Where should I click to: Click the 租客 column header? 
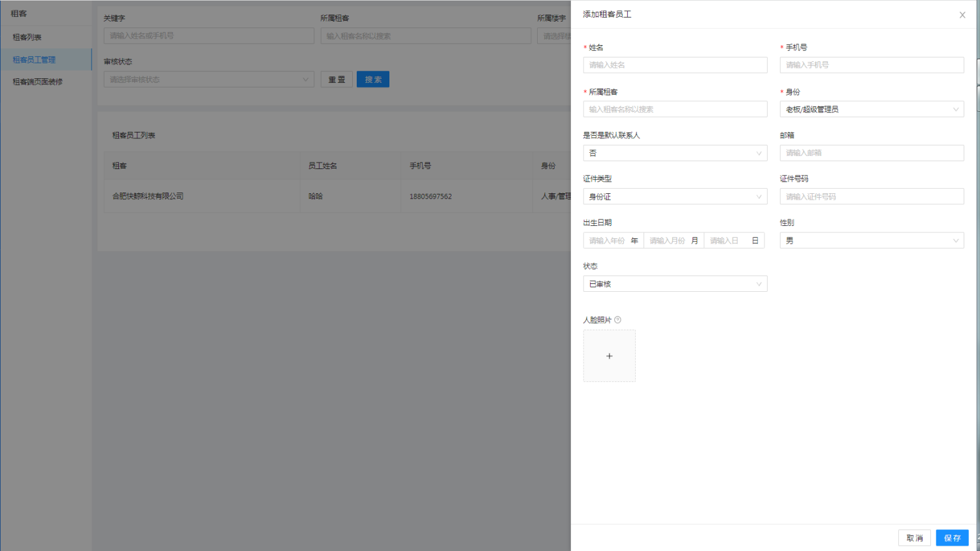pos(202,166)
